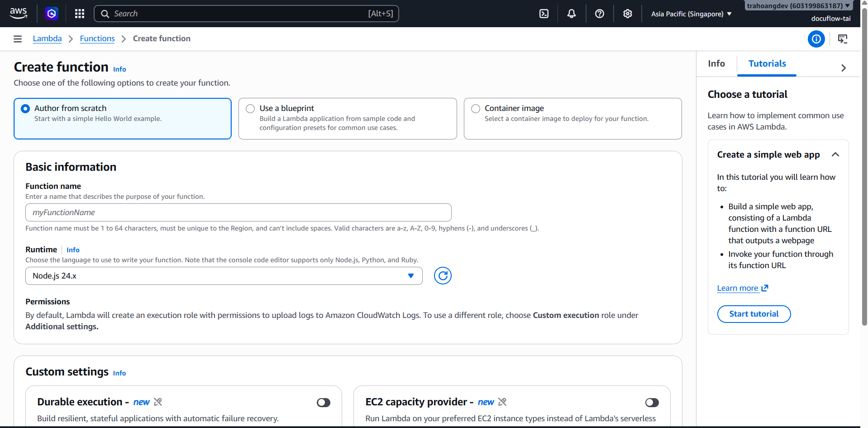This screenshot has height=428, width=868.
Task: Click the 'Permissions' label
Action: 48,302
